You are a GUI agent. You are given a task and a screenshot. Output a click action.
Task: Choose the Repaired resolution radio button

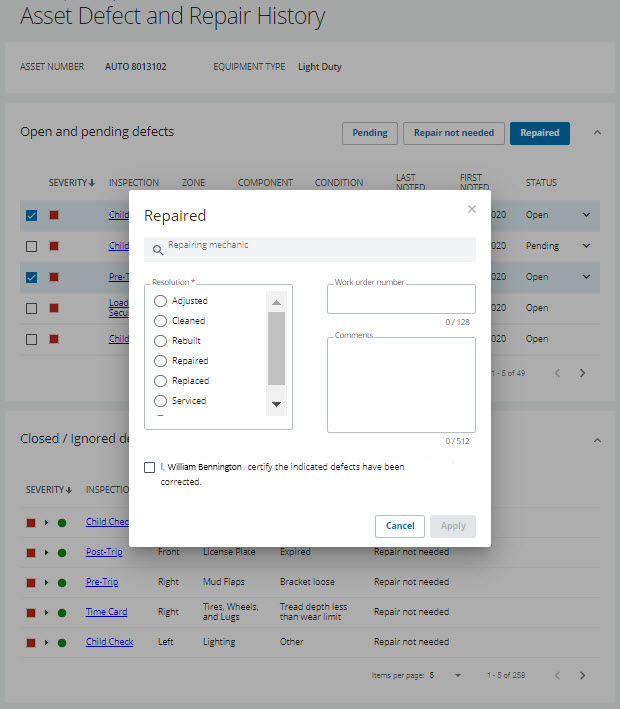pos(160,361)
